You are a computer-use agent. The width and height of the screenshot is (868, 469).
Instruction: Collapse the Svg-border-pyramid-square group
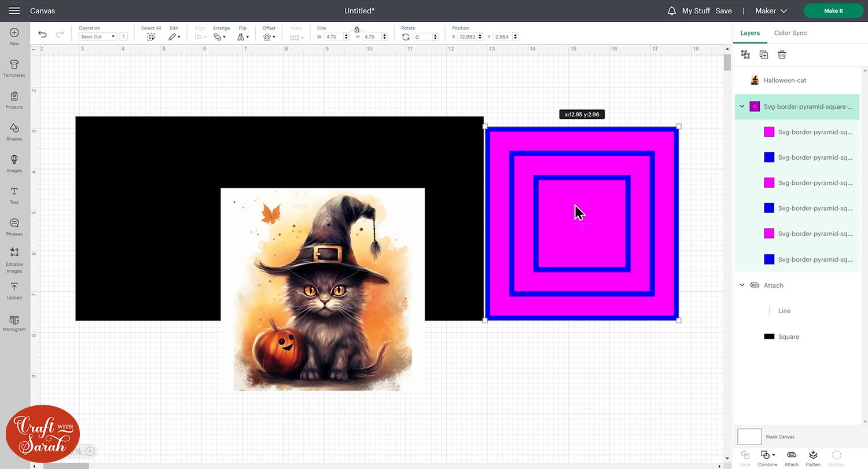(x=742, y=107)
